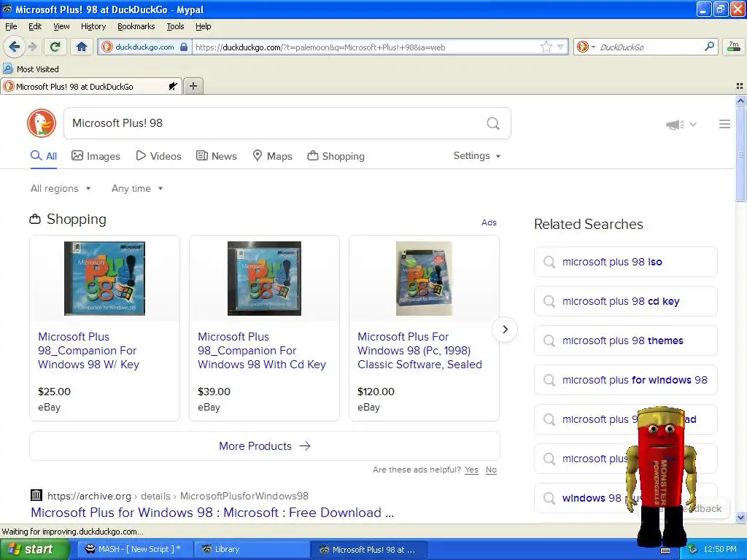Image resolution: width=747 pixels, height=560 pixels.
Task: Switch to the News search tab
Action: tap(216, 156)
